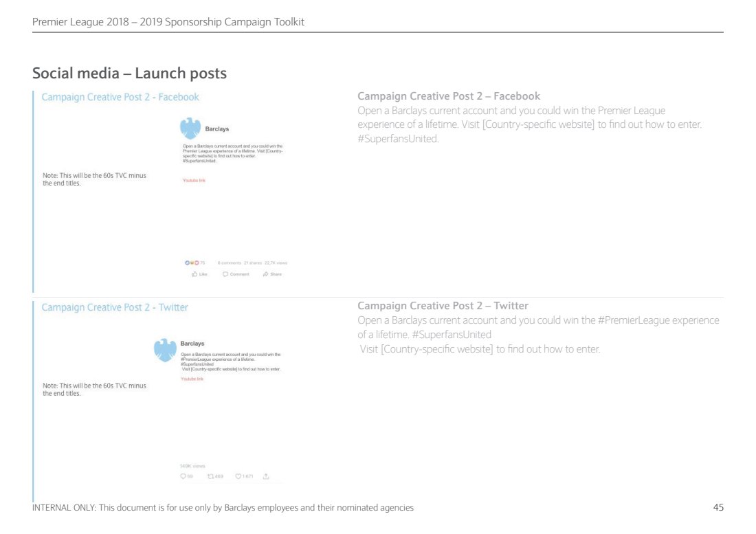756x534 pixels.
Task: Click the reply bubble icon on Twitter post
Action: pos(183,476)
